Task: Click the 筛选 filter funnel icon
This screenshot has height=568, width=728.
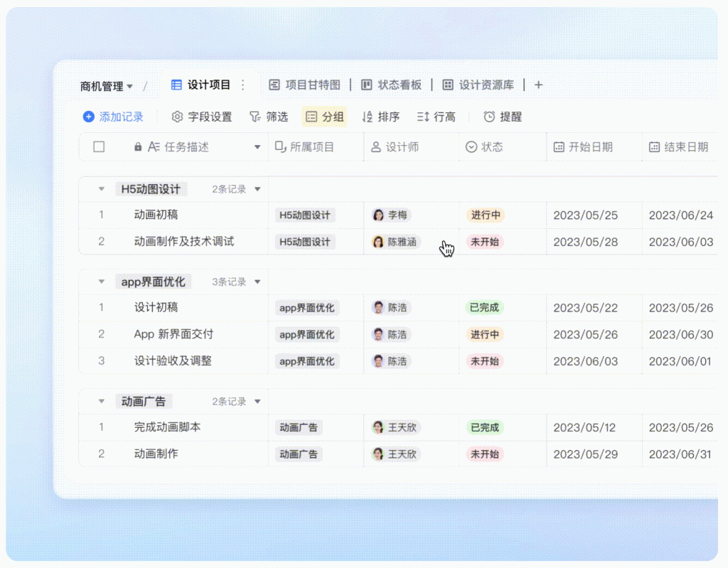Action: click(x=255, y=117)
